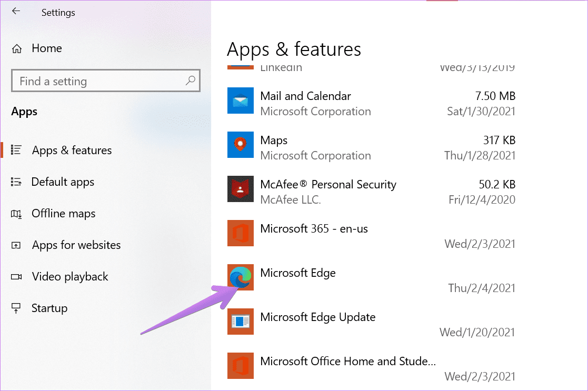The image size is (588, 391).
Task: Click date Wed/1/20/2021
Action: [477, 333]
